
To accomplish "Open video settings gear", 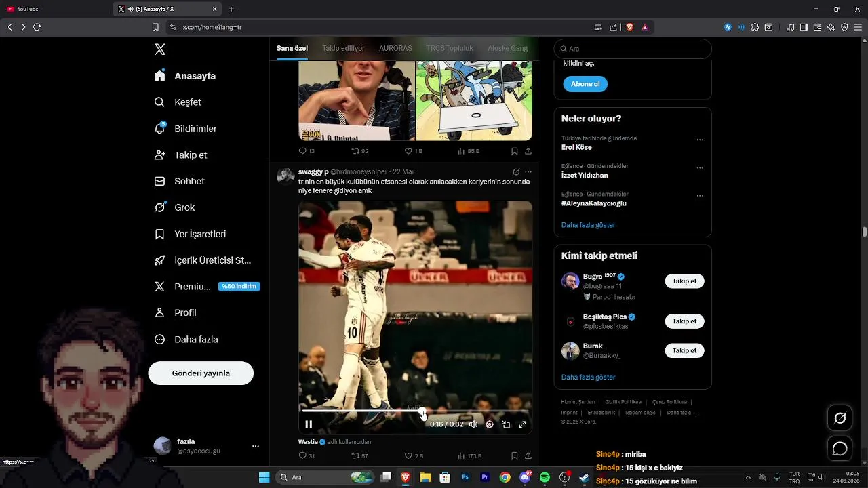I will pos(490,424).
